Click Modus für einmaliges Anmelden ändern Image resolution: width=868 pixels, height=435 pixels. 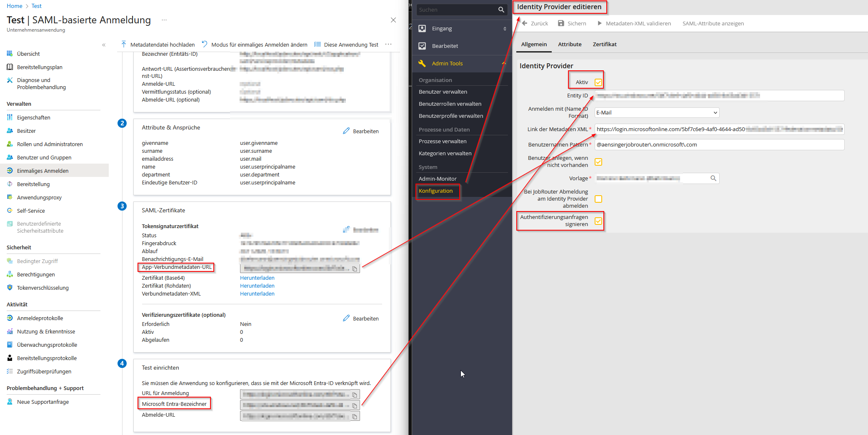(255, 45)
